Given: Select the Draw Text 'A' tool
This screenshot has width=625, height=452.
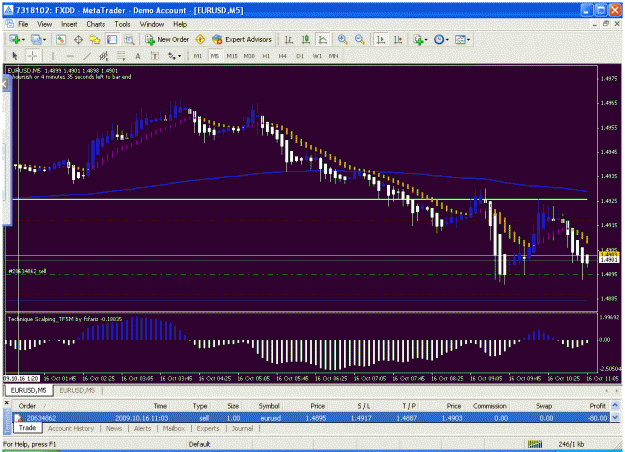Looking at the screenshot, I should 138,56.
